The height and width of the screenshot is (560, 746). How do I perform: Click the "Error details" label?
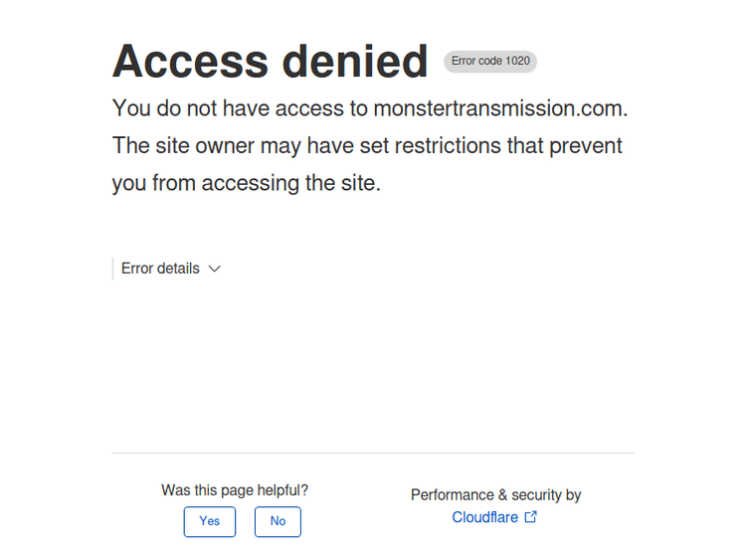click(160, 269)
